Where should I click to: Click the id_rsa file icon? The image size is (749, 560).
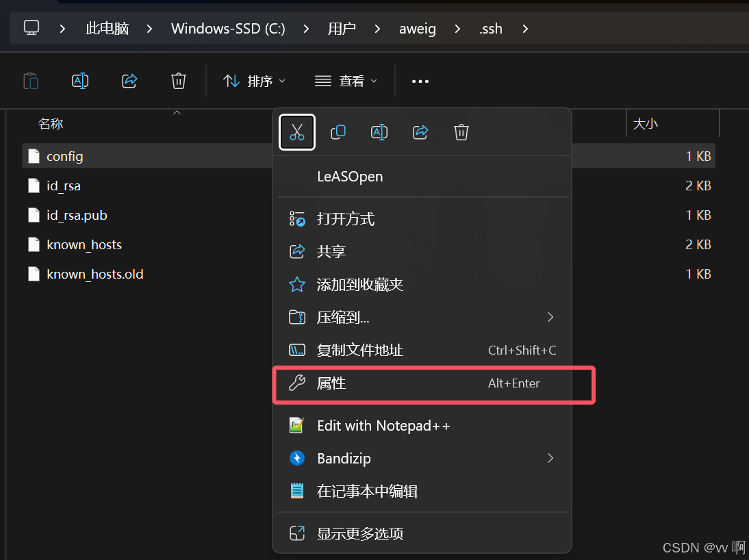[34, 186]
